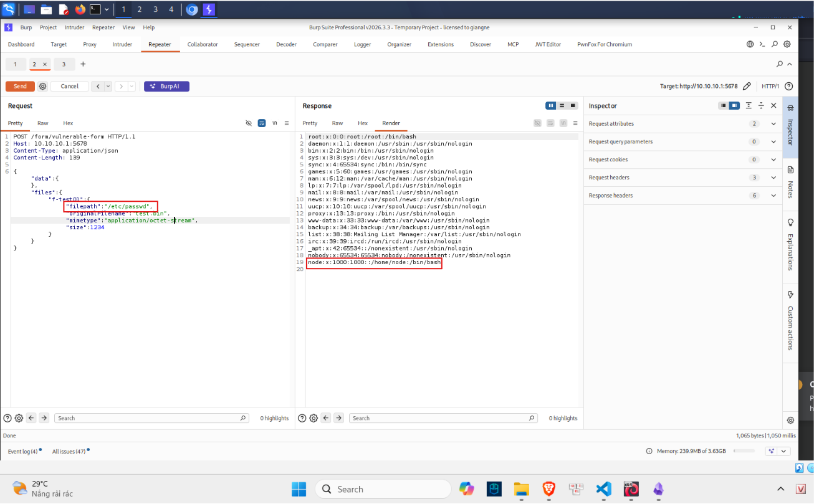
Task: Select the side-by-side layout button
Action: pos(551,106)
